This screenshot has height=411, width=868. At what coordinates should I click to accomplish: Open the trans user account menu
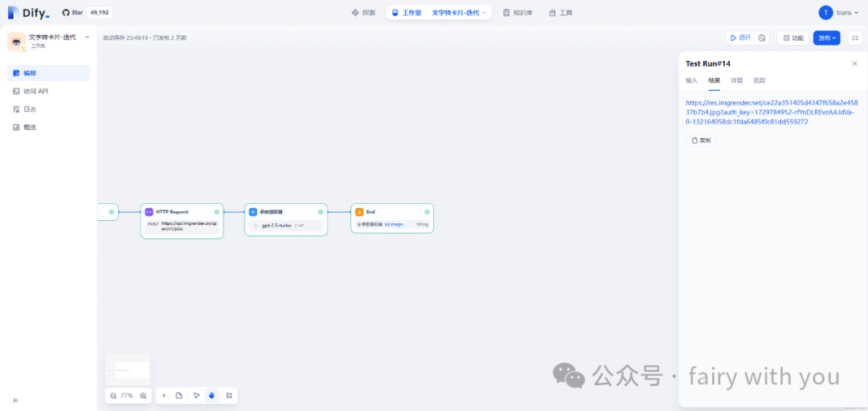pyautogui.click(x=838, y=13)
